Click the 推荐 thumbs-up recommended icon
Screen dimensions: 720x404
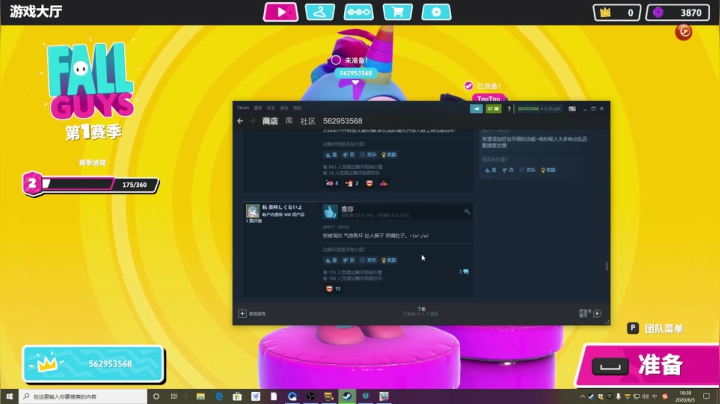330,212
